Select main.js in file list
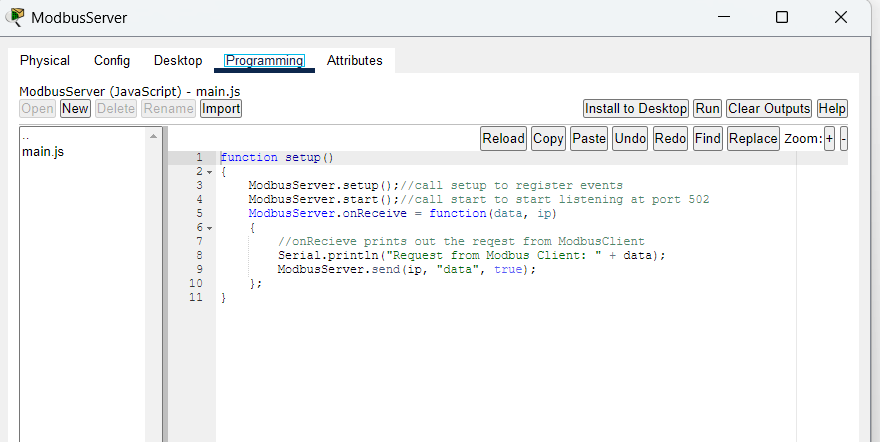880x442 pixels. (x=43, y=151)
